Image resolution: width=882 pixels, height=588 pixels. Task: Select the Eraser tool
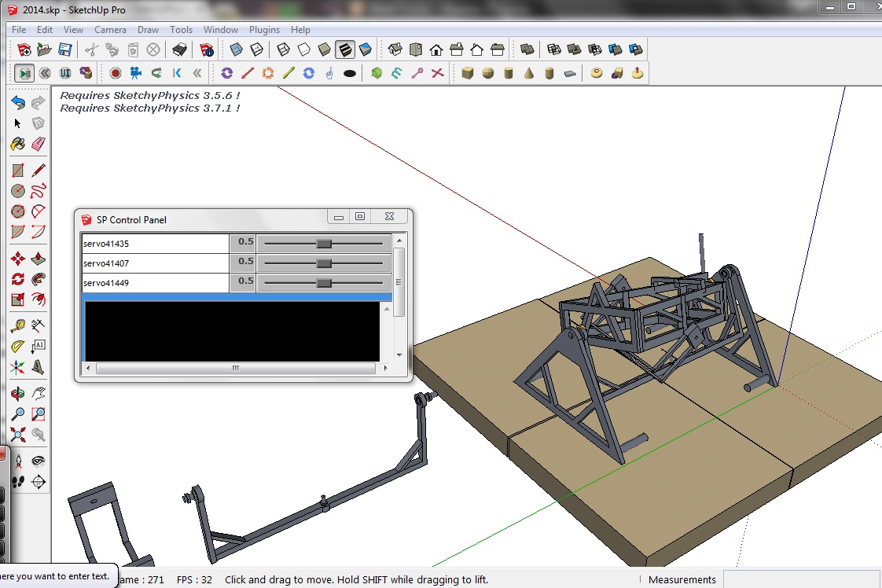(38, 145)
